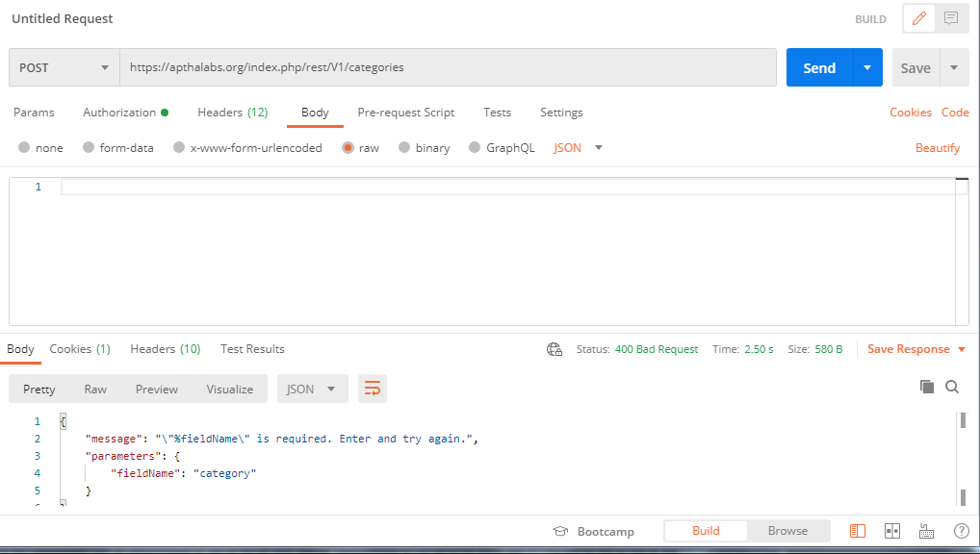Search within the response body
Image resolution: width=980 pixels, height=554 pixels.
pyautogui.click(x=952, y=386)
